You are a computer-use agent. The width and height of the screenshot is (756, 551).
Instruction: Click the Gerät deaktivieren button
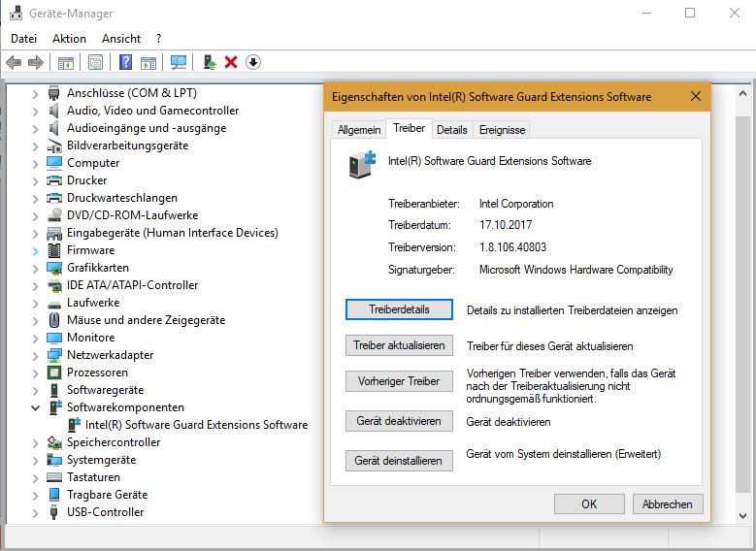[399, 421]
